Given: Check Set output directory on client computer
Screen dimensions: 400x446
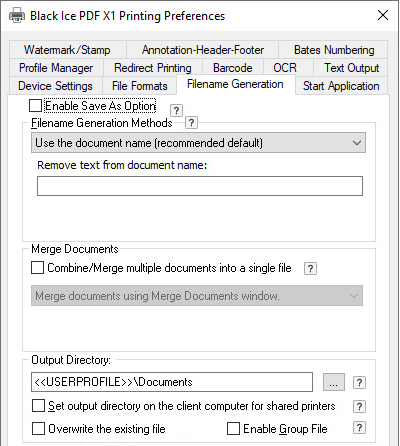Looking at the screenshot, I should pos(38,406).
